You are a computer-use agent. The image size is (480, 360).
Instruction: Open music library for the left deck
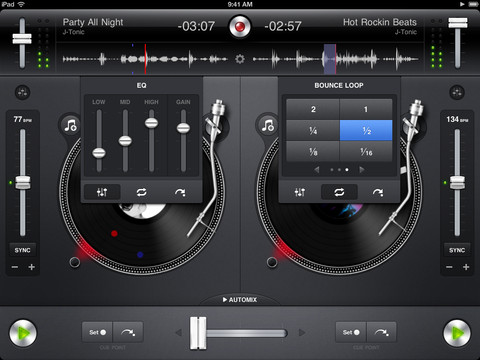pos(71,126)
